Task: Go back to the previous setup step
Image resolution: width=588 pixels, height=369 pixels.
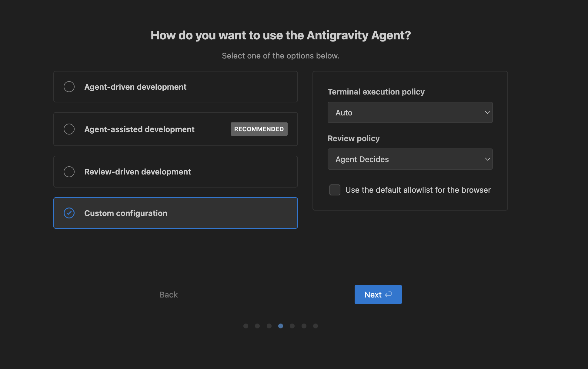Action: [x=169, y=294]
